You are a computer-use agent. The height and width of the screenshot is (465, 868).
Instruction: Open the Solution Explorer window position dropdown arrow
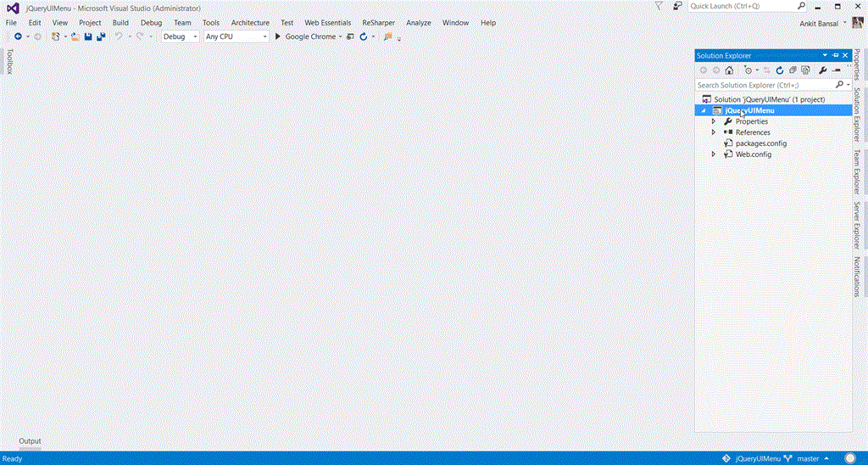[x=825, y=55]
